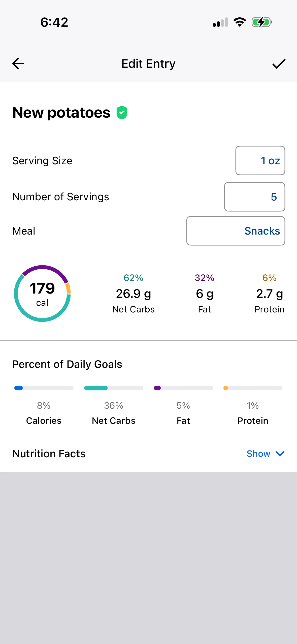This screenshot has height=644, width=297.
Task: Tap the green verified shield badge
Action: coord(122,112)
